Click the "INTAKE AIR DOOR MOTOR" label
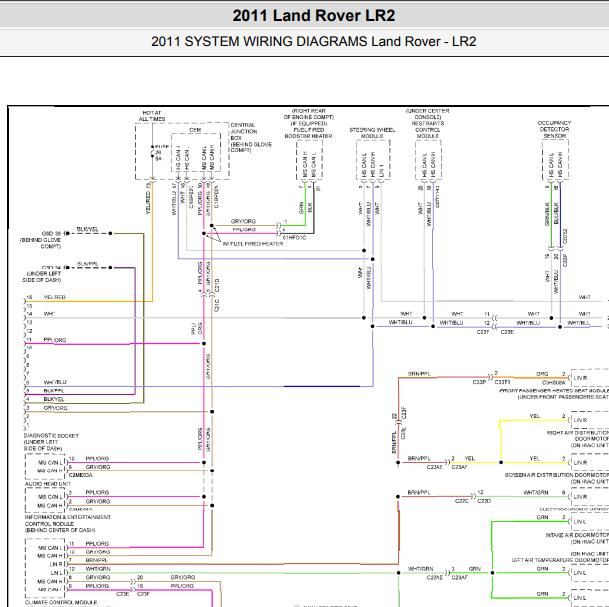Screen dimensions: 609x607 tap(577, 535)
